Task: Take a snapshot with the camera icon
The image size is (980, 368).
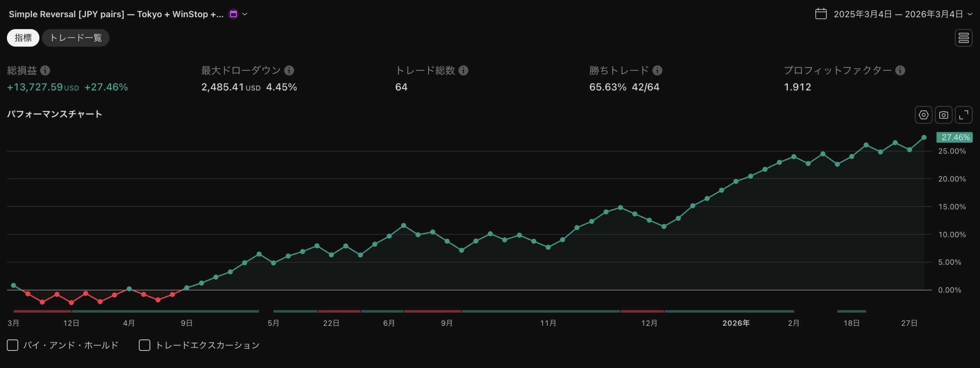Action: pyautogui.click(x=944, y=114)
